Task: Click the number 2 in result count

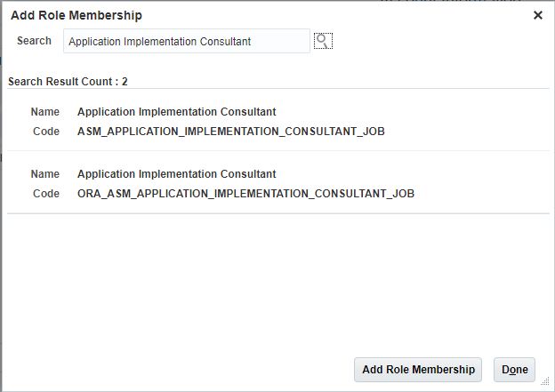Action: click(x=125, y=82)
